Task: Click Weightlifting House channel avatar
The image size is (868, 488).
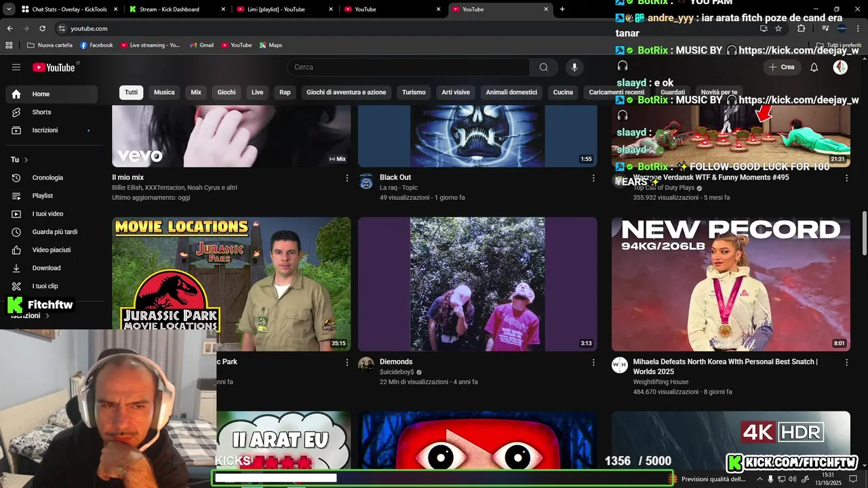Action: 620,365
